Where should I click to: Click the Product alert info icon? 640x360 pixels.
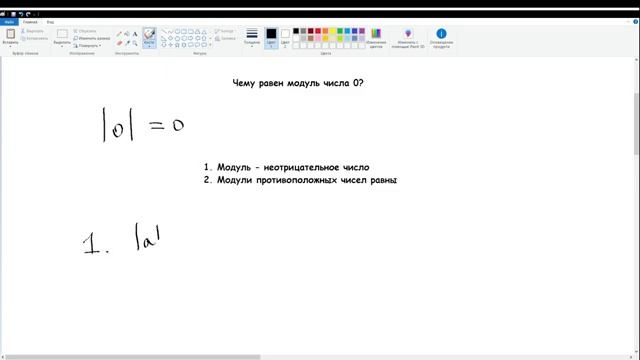(441, 33)
